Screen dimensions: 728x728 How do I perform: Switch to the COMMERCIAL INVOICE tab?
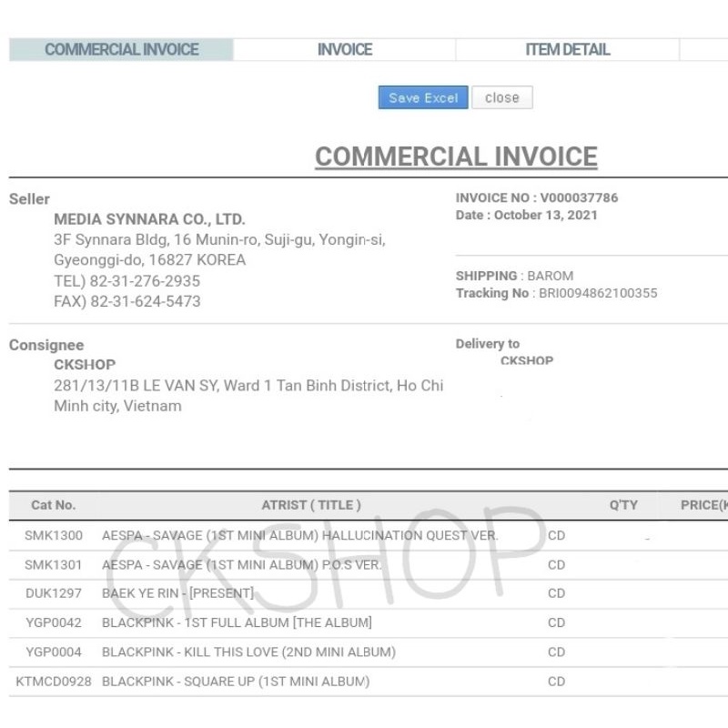coord(121,50)
